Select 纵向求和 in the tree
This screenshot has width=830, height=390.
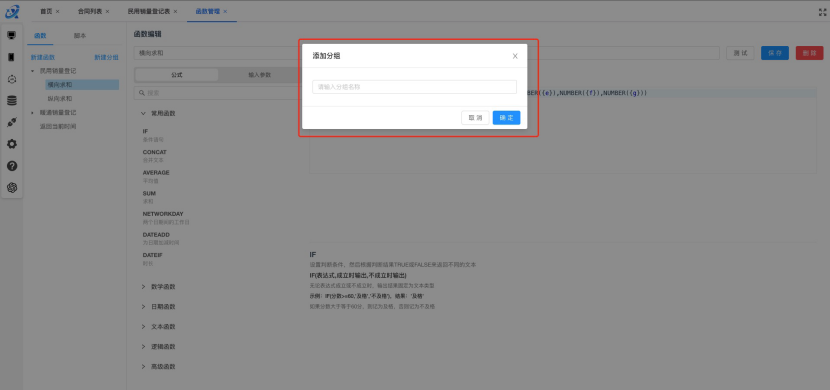[60, 98]
